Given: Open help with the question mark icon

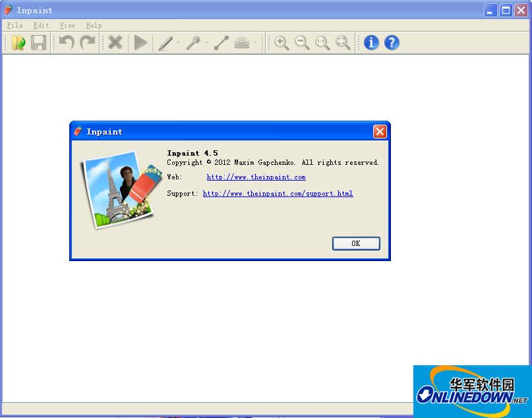Looking at the screenshot, I should pos(392,43).
